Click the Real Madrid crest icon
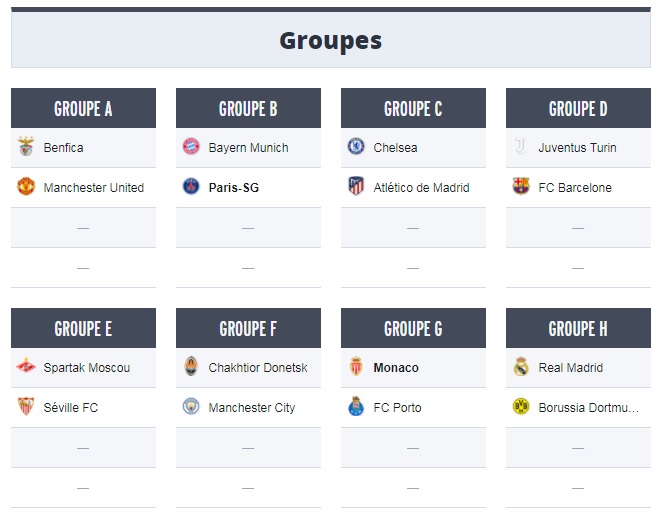660x517 pixels. [521, 366]
